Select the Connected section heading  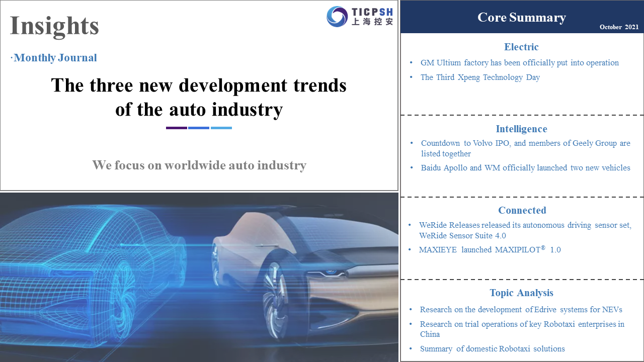tap(522, 211)
